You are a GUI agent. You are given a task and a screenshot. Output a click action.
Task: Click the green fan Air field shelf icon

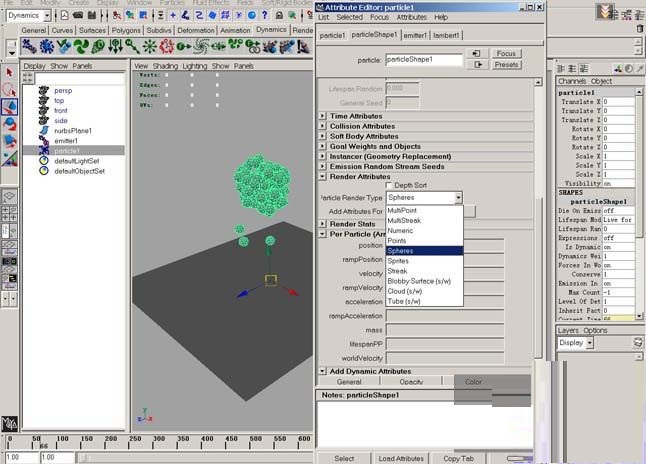pos(81,46)
